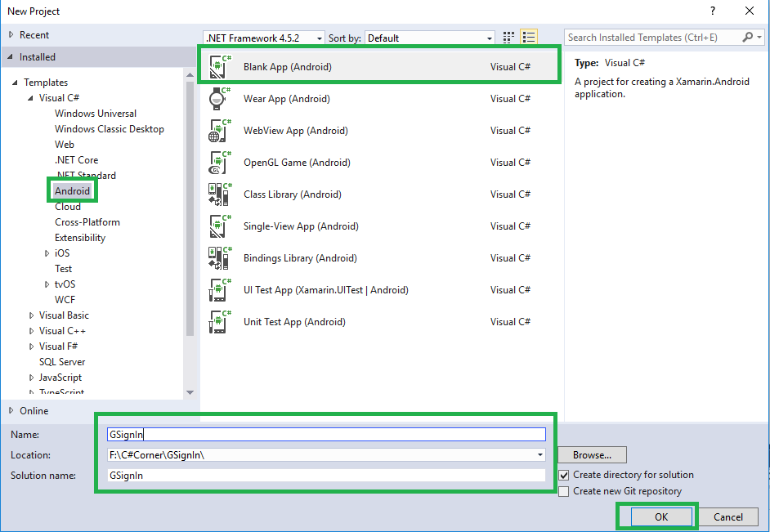Select "Unit Test App (Android)" template name
The image size is (770, 532).
click(x=294, y=322)
